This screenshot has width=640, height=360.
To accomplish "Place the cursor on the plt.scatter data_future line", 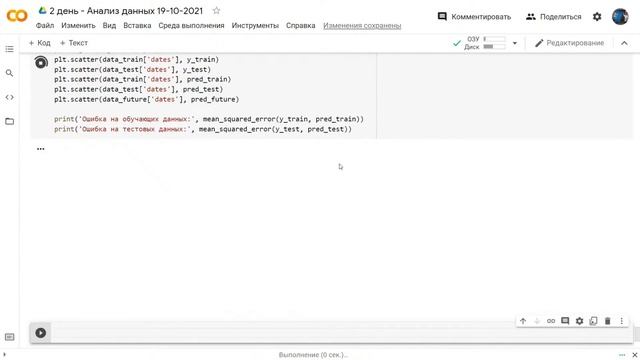I will pyautogui.click(x=147, y=99).
